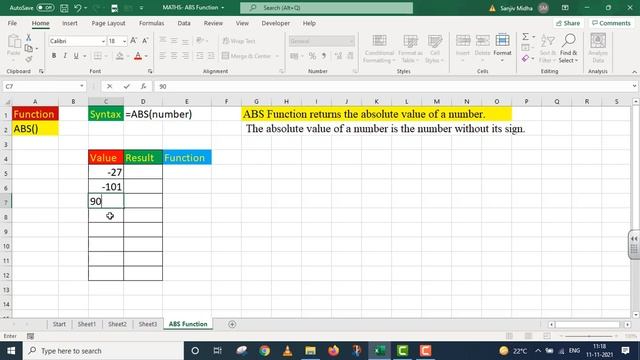Add a new sheet with plus icon
The width and height of the screenshot is (640, 360).
(232, 324)
